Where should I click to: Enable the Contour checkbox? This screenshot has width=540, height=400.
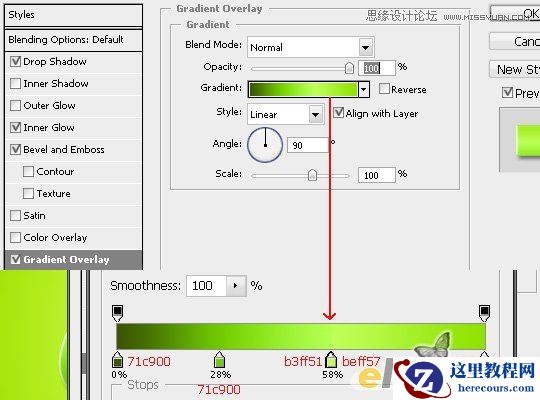(28, 172)
